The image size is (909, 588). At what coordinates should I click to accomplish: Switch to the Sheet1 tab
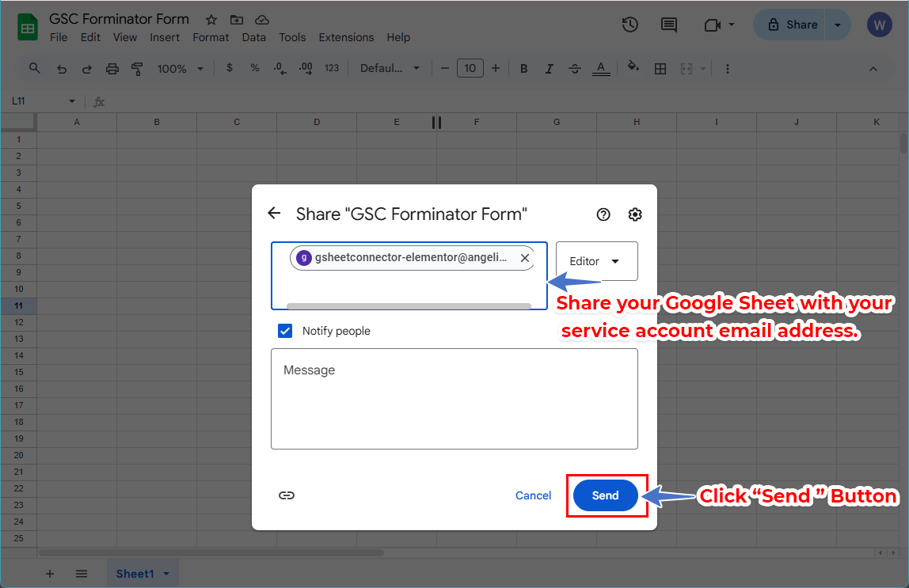135,573
